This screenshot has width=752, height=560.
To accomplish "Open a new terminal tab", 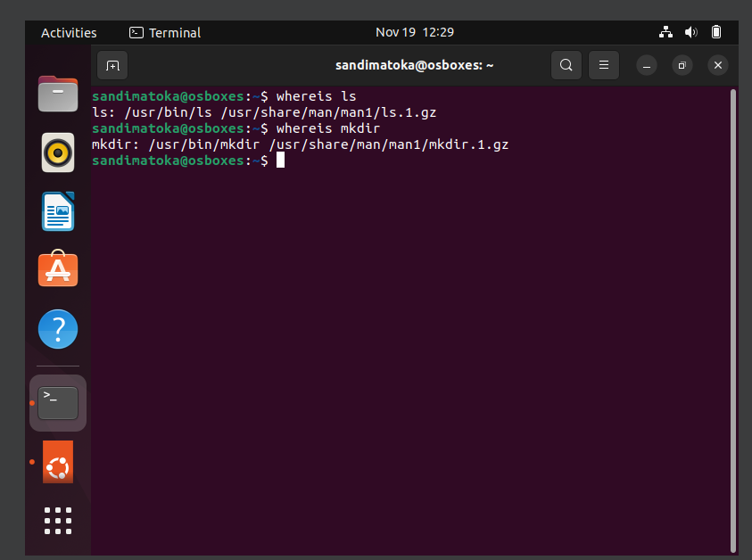I will 112,65.
